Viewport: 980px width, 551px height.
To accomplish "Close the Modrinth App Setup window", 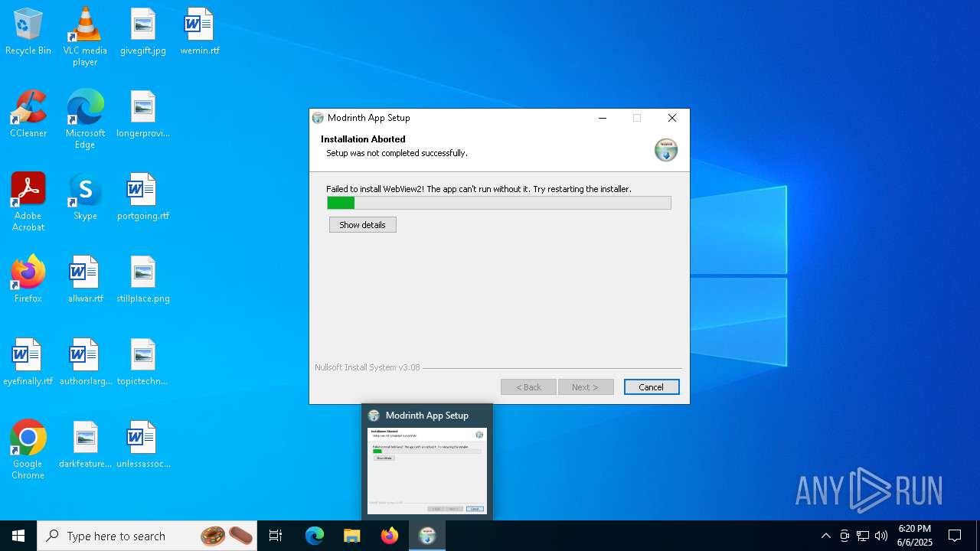I will 672,118.
